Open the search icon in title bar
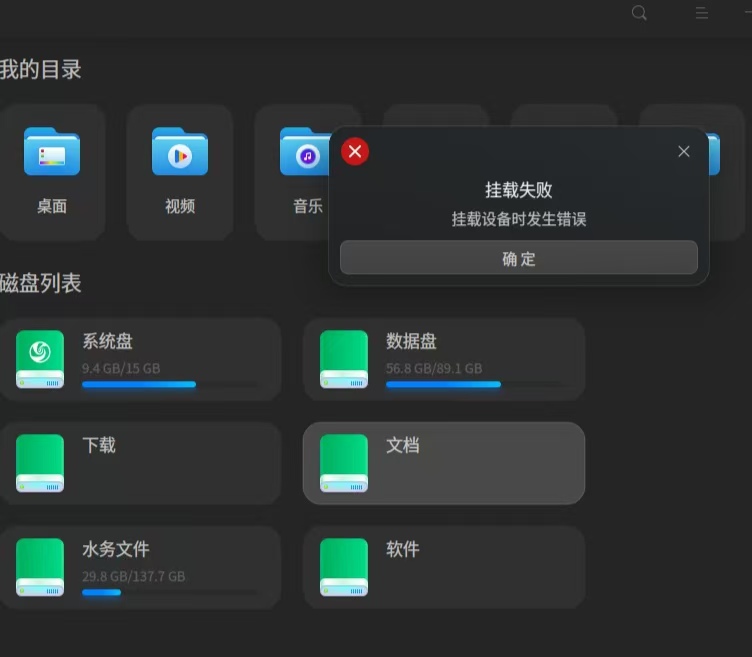The height and width of the screenshot is (657, 752). [639, 13]
